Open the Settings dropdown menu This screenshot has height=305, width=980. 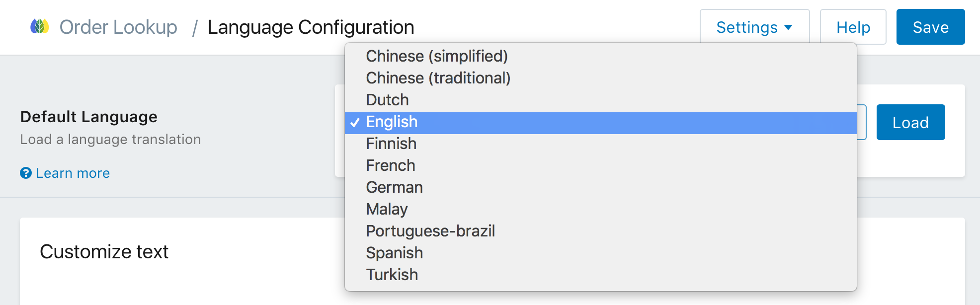pos(754,27)
